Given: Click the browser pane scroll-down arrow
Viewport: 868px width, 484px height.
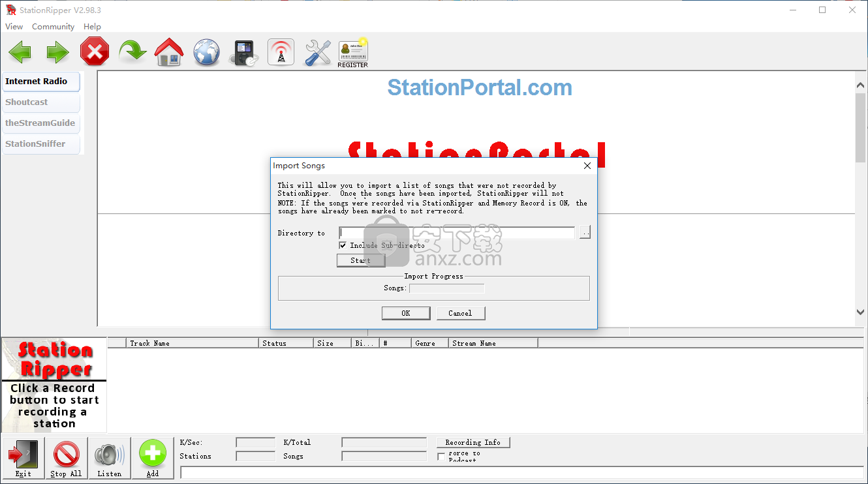Looking at the screenshot, I should click(x=861, y=312).
